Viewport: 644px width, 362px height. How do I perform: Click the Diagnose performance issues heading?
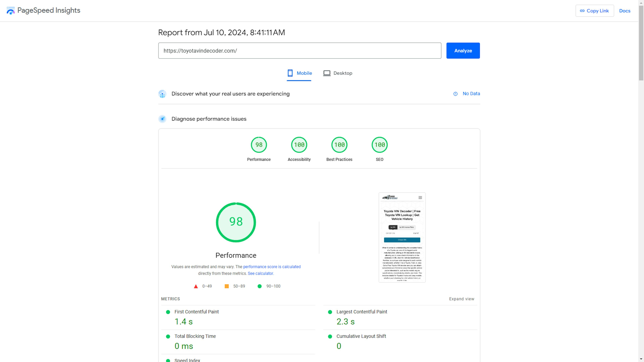(x=209, y=119)
